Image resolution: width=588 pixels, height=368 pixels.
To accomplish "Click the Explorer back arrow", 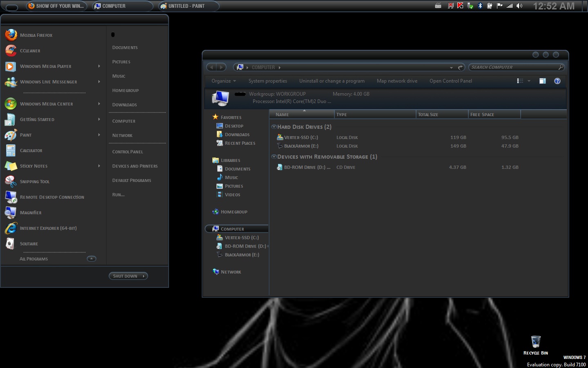I will [x=212, y=67].
